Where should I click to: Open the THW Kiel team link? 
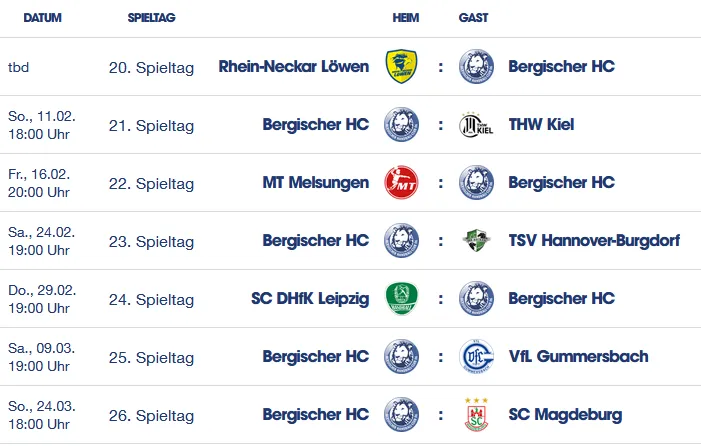541,125
